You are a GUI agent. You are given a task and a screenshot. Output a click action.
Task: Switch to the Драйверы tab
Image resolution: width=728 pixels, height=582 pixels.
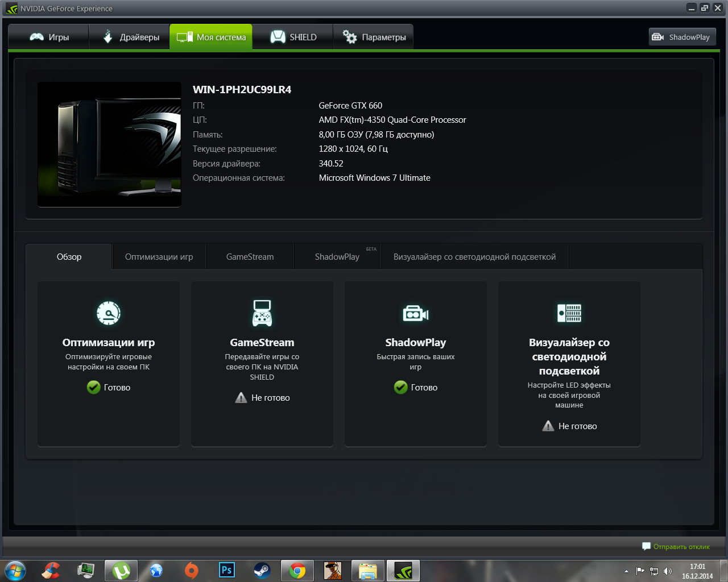point(130,37)
